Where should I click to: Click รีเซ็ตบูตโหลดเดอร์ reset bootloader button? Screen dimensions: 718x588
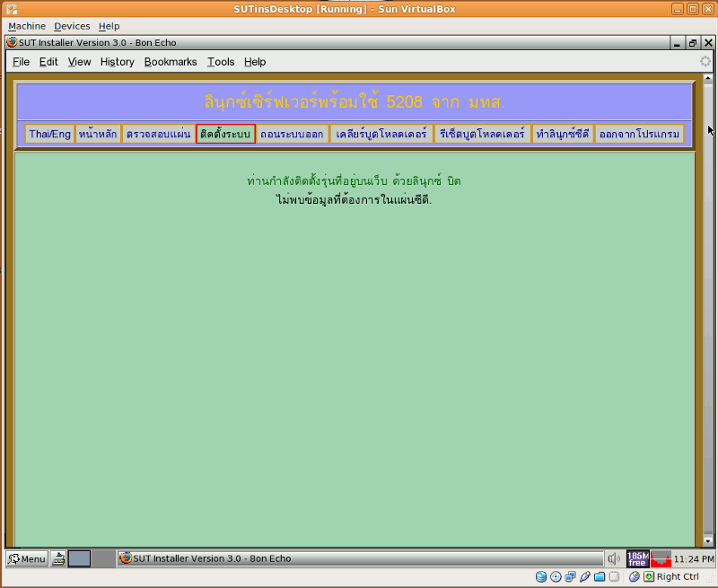pyautogui.click(x=482, y=134)
